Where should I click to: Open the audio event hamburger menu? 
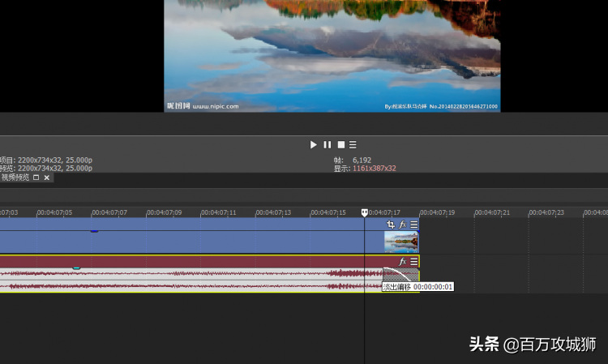413,262
